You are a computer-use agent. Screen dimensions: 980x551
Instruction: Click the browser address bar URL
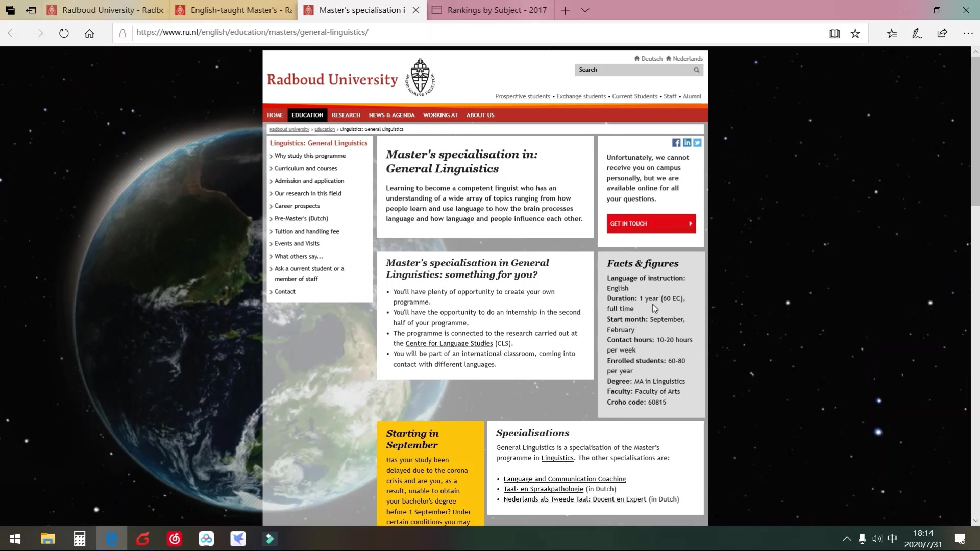click(252, 32)
